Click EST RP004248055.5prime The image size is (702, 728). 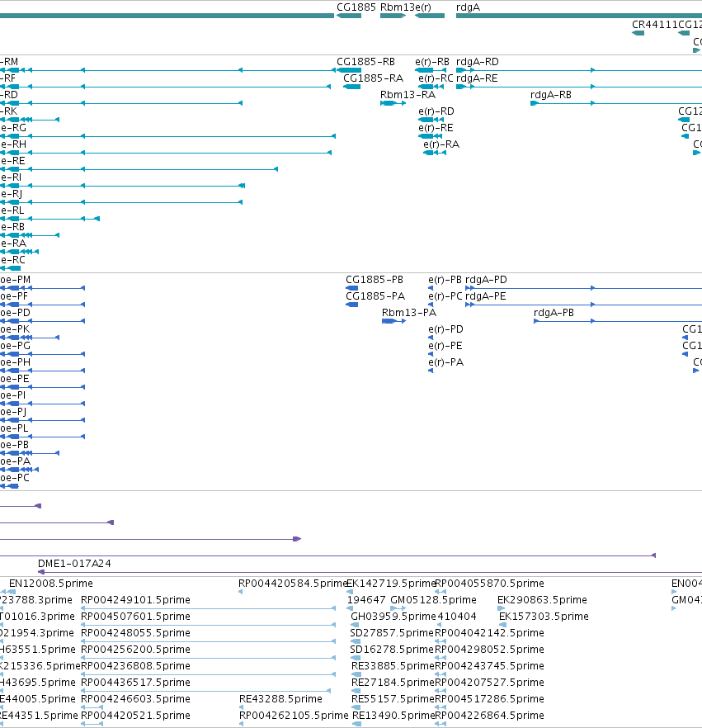pyautogui.click(x=135, y=633)
